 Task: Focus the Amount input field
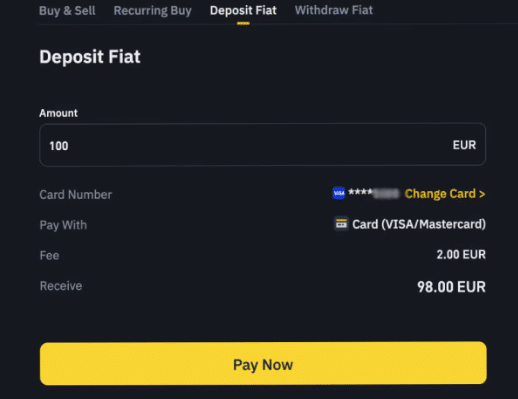coord(263,145)
